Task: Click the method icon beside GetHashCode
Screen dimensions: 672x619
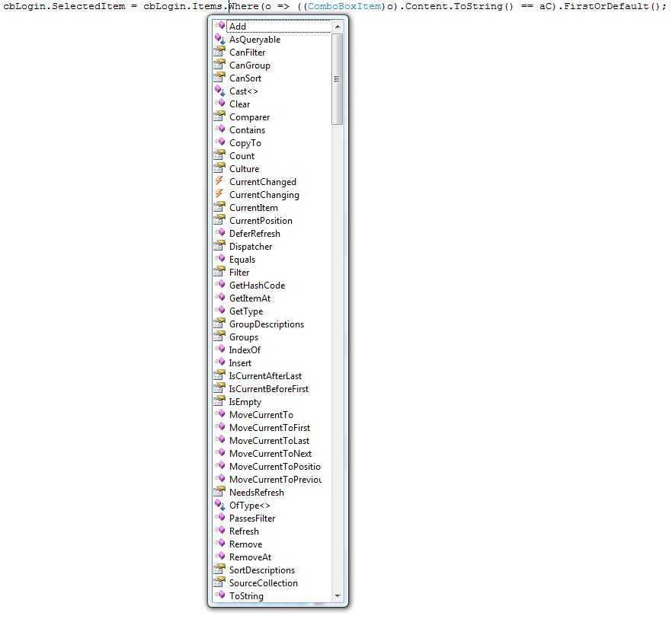Action: (x=220, y=285)
